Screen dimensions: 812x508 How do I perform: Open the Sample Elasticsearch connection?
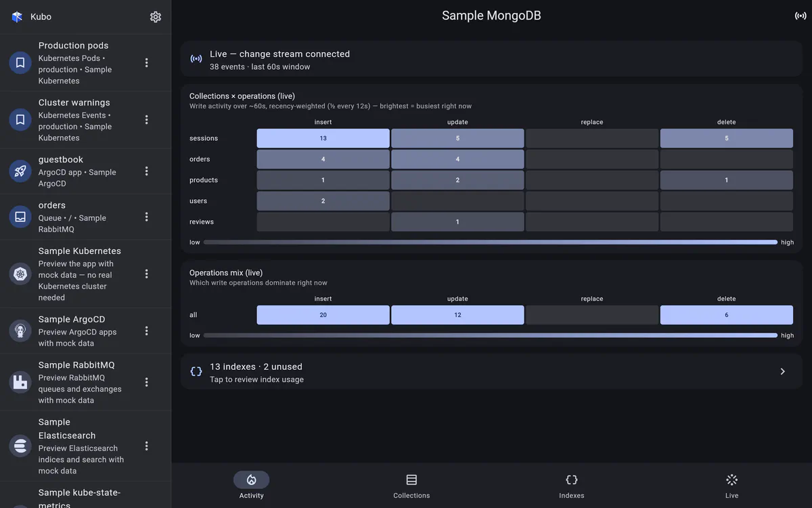point(85,446)
